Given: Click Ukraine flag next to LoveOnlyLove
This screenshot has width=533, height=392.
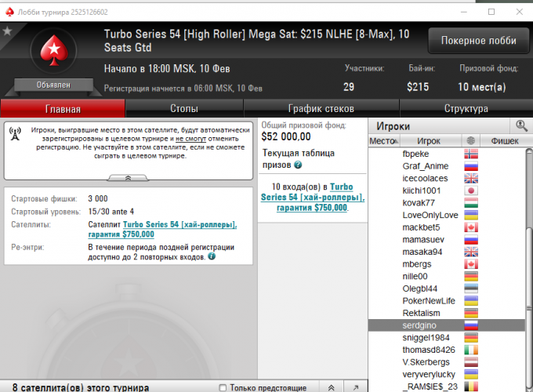Looking at the screenshot, I should point(471,216).
